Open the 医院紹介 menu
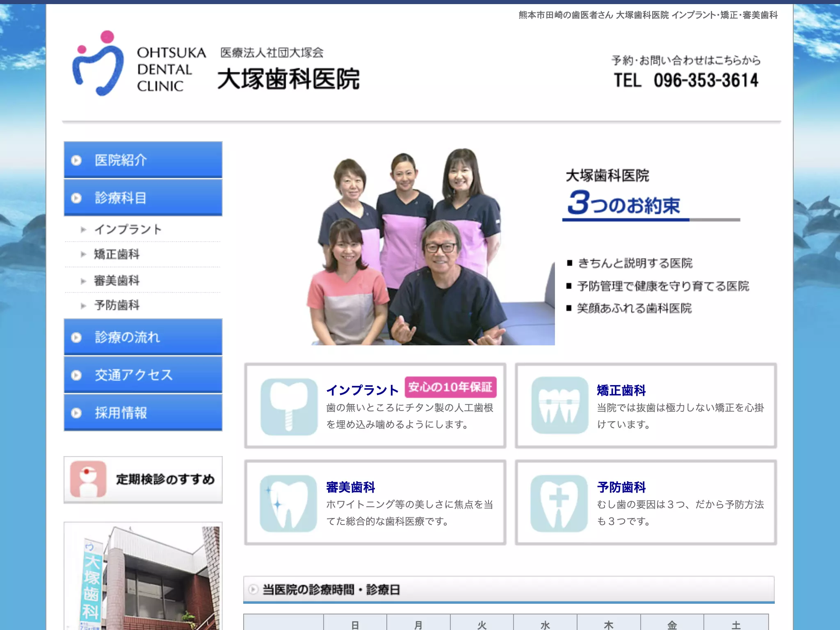The height and width of the screenshot is (630, 840). (x=143, y=160)
